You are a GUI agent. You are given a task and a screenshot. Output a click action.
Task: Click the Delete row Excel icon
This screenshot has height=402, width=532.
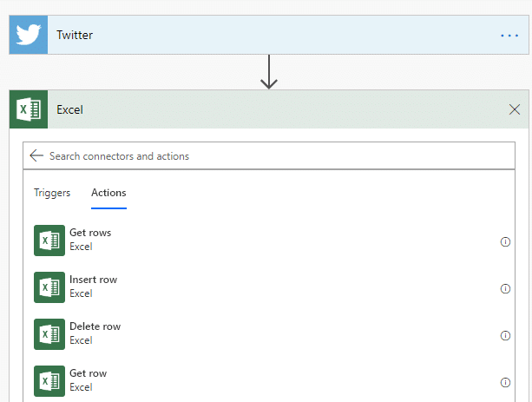point(49,334)
